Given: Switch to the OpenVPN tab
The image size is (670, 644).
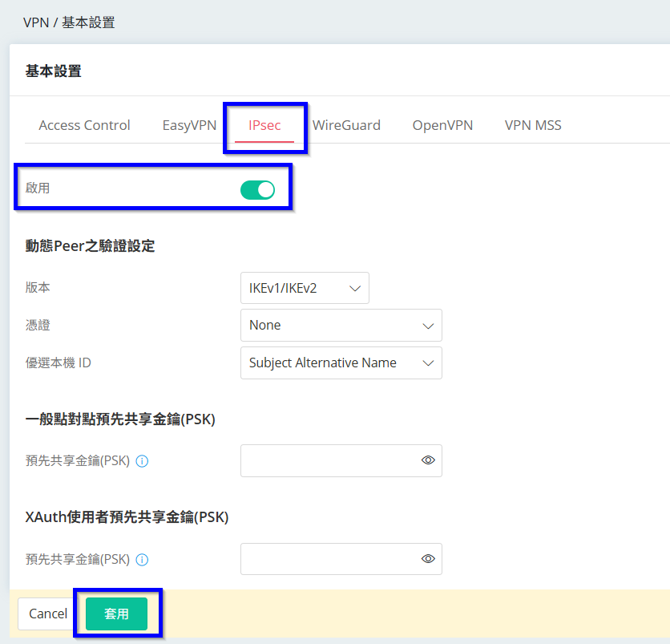Looking at the screenshot, I should tap(442, 125).
